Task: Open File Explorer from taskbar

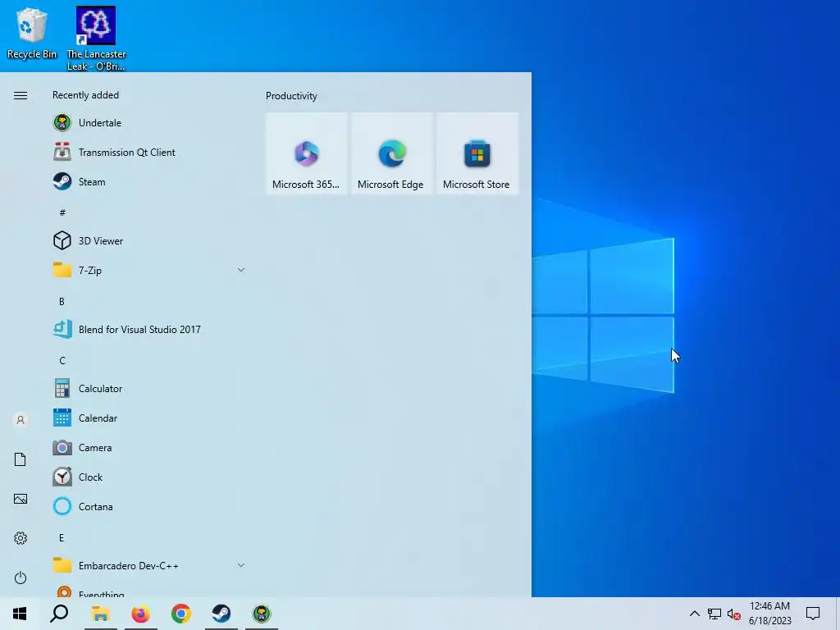Action: coord(100,614)
